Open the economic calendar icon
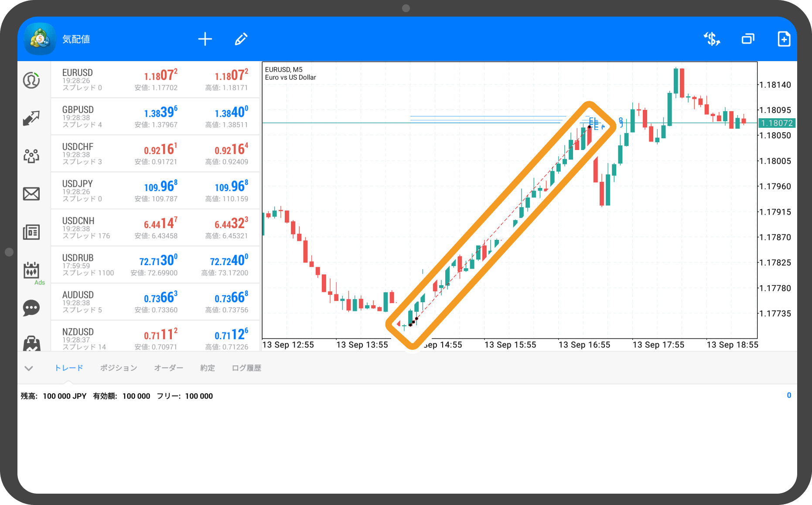Image resolution: width=812 pixels, height=505 pixels. coord(31,270)
